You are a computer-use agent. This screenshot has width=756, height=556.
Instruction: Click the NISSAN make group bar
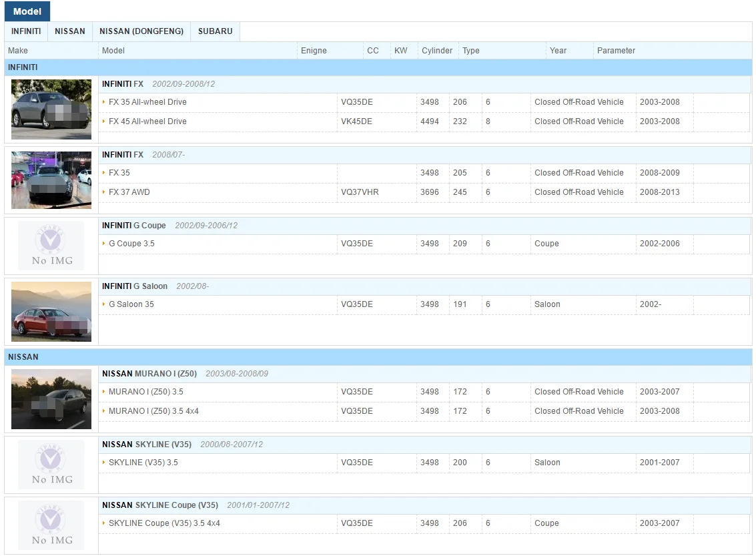pos(378,357)
